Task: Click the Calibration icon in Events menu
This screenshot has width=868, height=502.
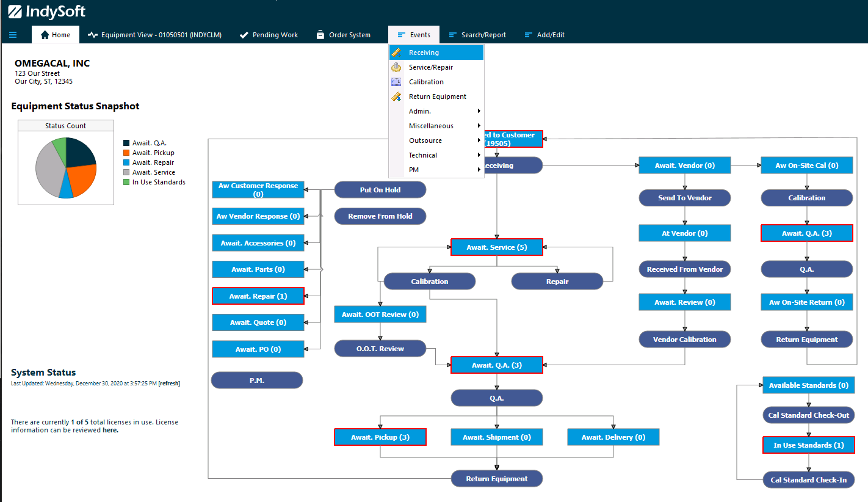Action: point(396,82)
